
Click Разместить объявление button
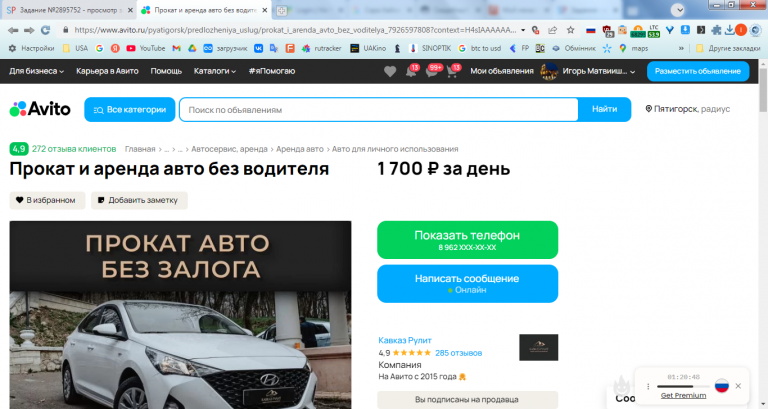[x=698, y=71]
